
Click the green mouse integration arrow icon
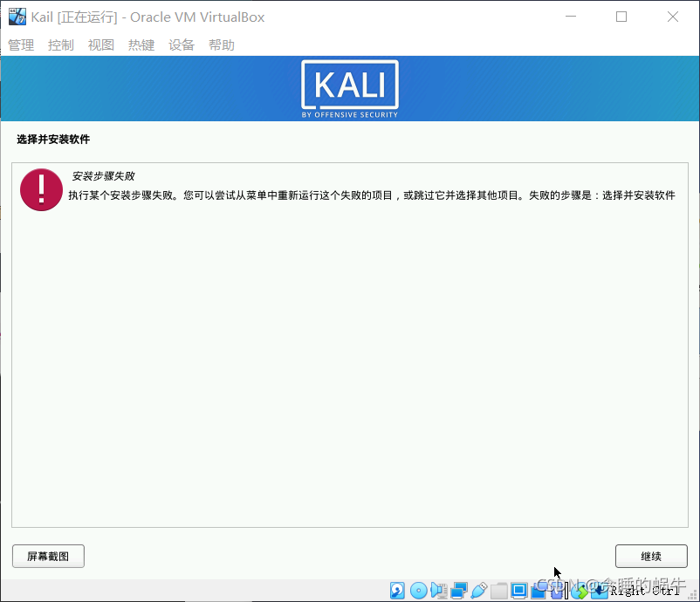(580, 592)
